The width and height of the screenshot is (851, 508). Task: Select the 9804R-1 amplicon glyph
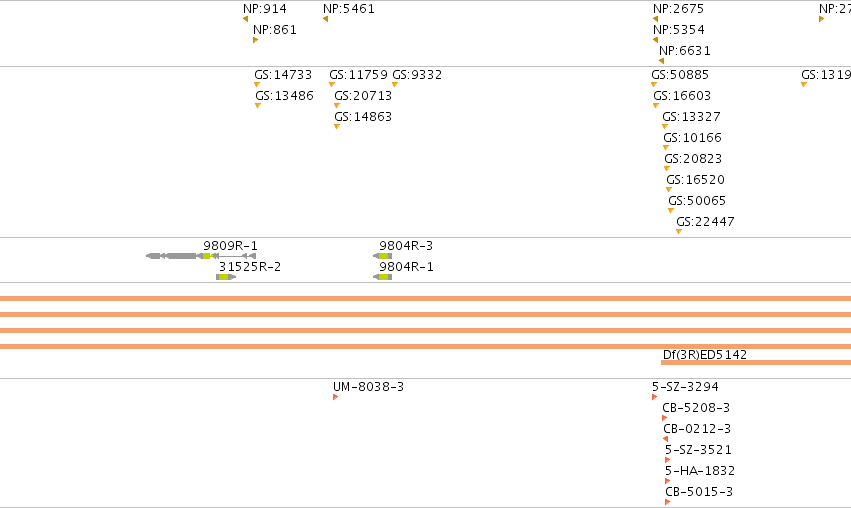point(383,277)
